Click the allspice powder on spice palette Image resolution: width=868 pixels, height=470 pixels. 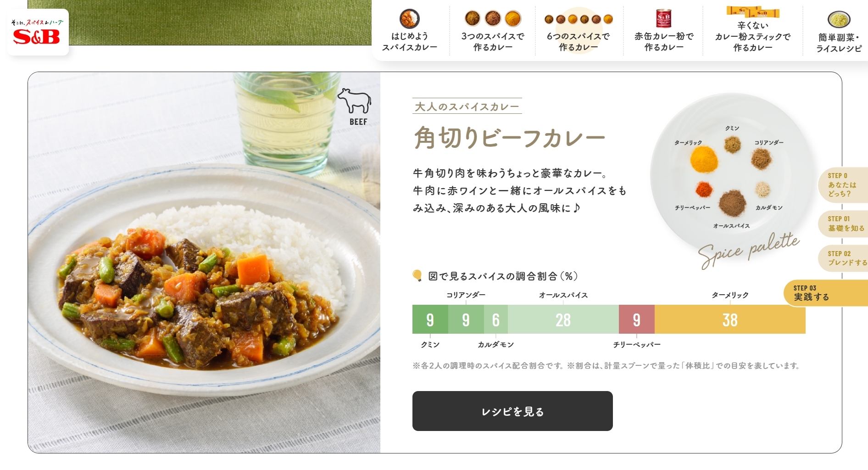coord(732,203)
